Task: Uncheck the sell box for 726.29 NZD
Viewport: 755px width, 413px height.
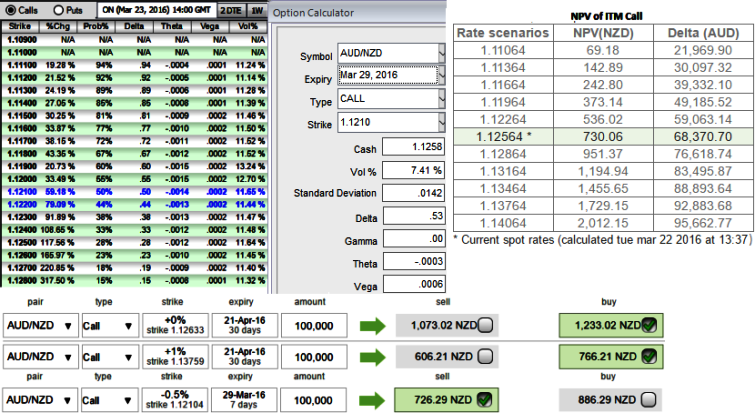Action: pyautogui.click(x=484, y=400)
